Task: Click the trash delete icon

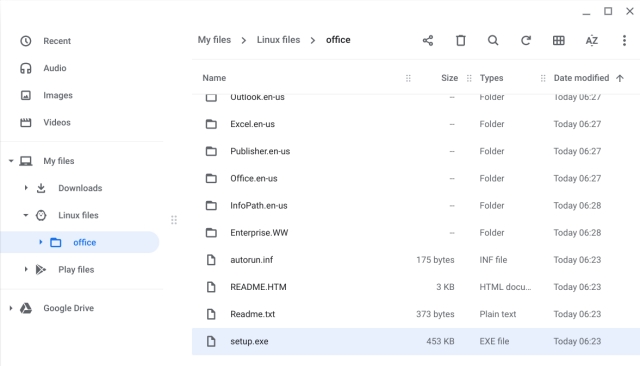Action: tap(460, 40)
